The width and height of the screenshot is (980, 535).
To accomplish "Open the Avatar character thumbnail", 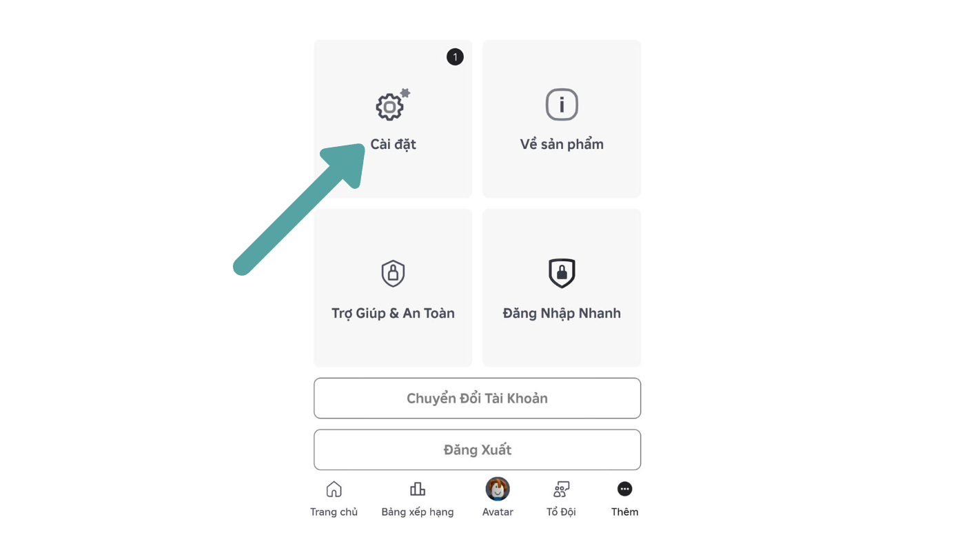I will click(x=498, y=489).
